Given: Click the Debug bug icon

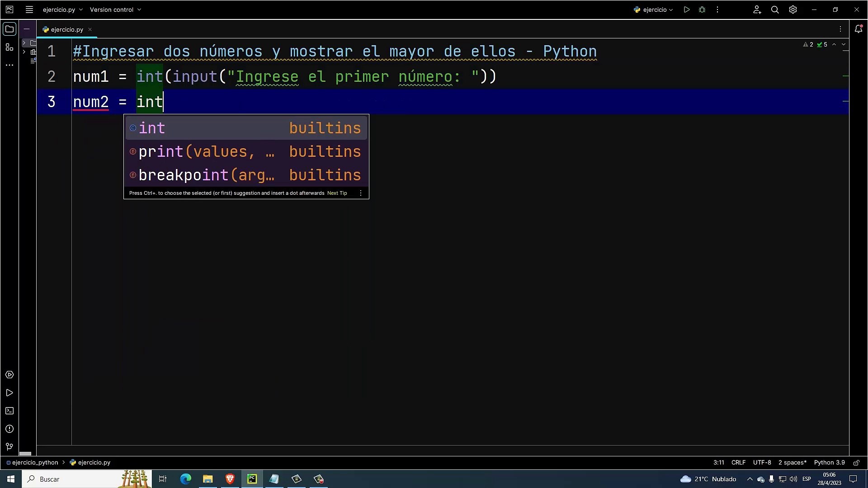Looking at the screenshot, I should [x=702, y=9].
